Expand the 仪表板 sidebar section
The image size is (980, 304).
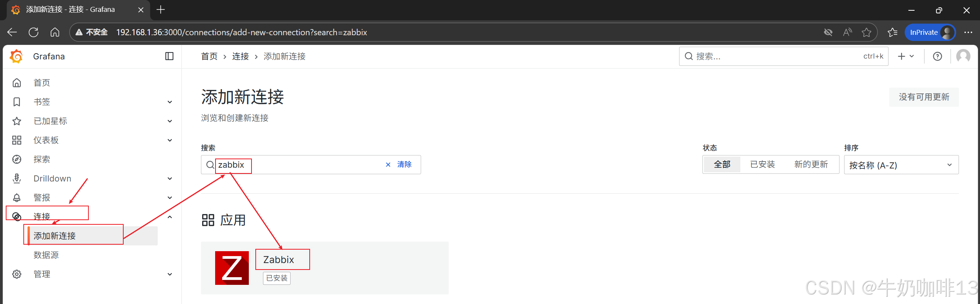click(x=170, y=140)
